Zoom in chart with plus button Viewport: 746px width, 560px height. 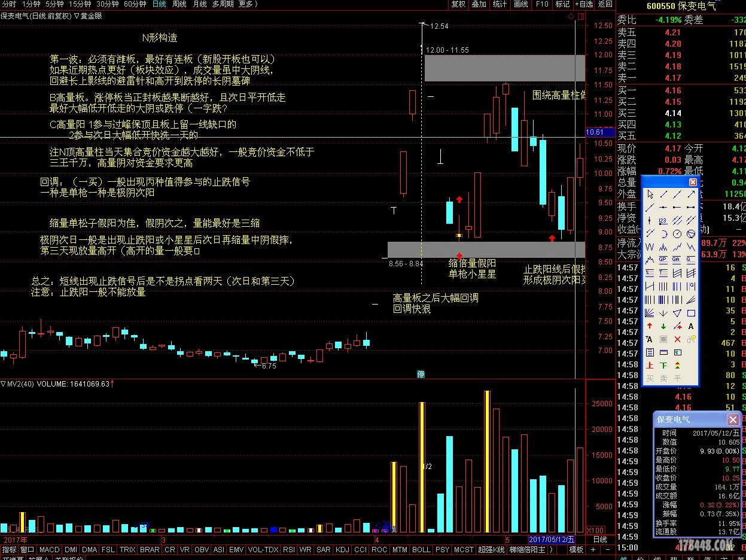(x=592, y=549)
